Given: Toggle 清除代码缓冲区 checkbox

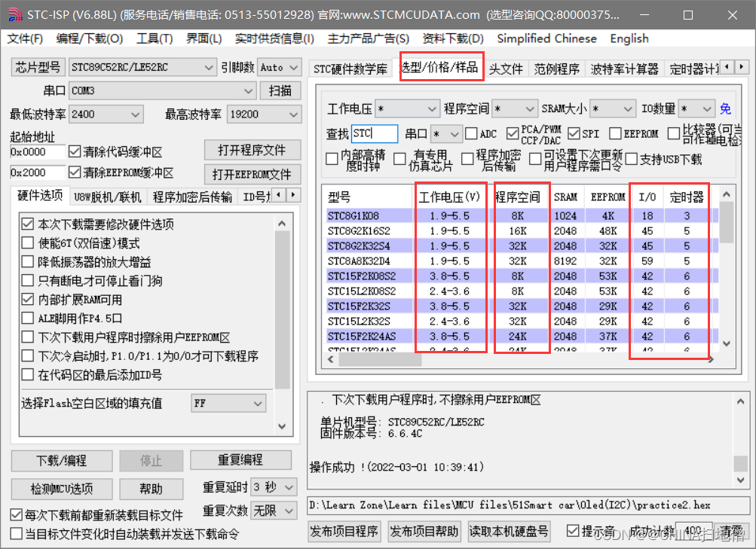Looking at the screenshot, I should (75, 152).
